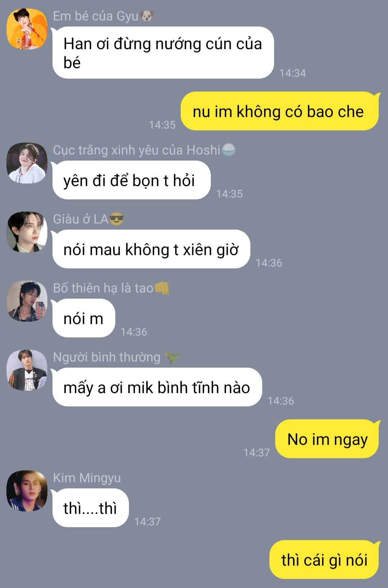Tap the sender name 'Kim Mingyu'

pyautogui.click(x=87, y=478)
